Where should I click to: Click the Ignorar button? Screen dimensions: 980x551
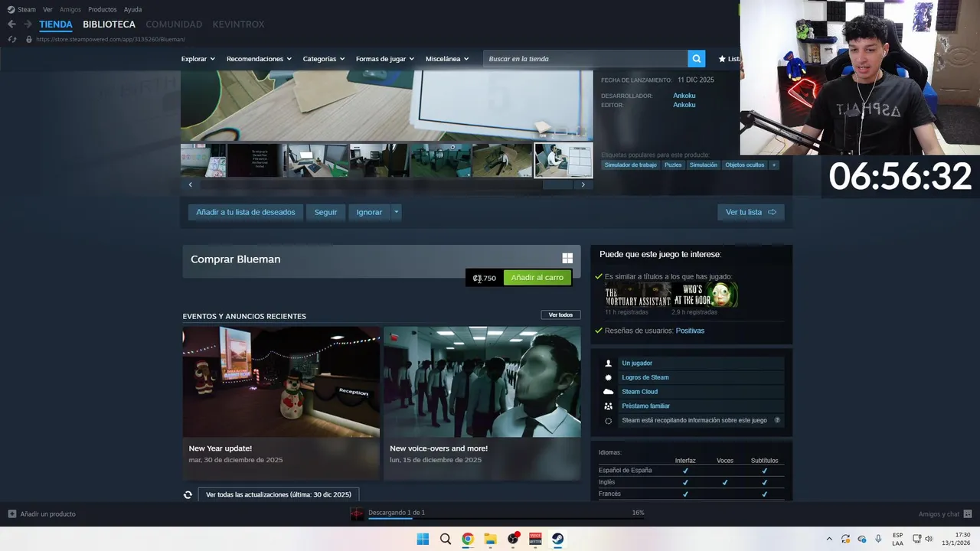pyautogui.click(x=369, y=212)
